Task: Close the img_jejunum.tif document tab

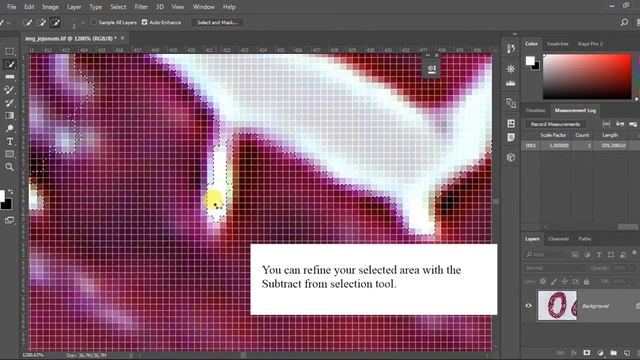Action: [x=122, y=38]
